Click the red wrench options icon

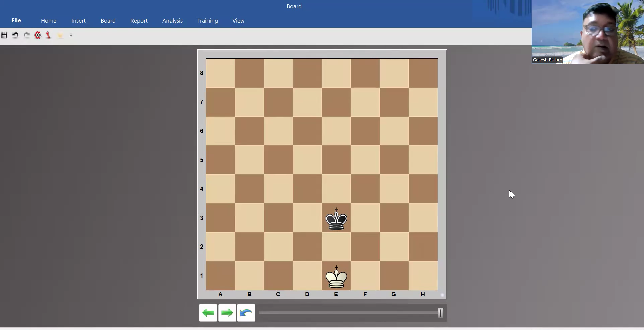coord(49,35)
